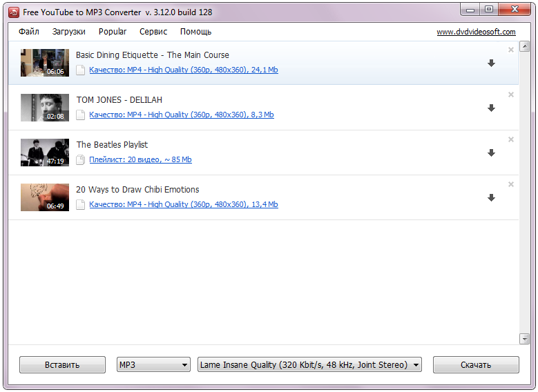This screenshot has height=392, width=538.
Task: Click the Вставить button
Action: [62, 364]
